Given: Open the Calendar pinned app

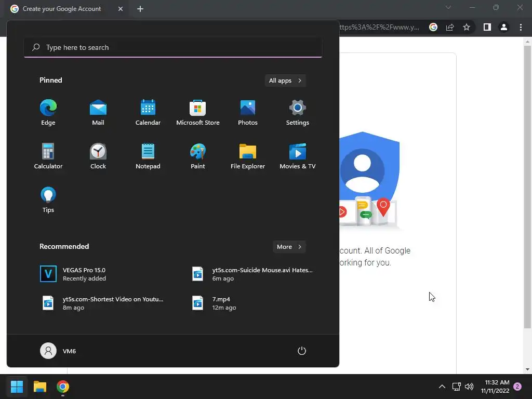Looking at the screenshot, I should click(x=148, y=113).
